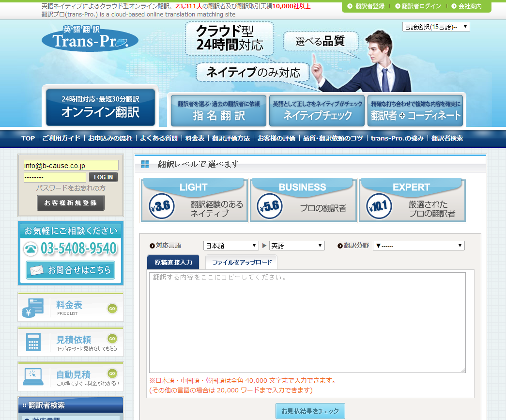The image size is (506, 420).
Task: Open お申込みの流れ in the navigation bar
Action: pyautogui.click(x=110, y=139)
